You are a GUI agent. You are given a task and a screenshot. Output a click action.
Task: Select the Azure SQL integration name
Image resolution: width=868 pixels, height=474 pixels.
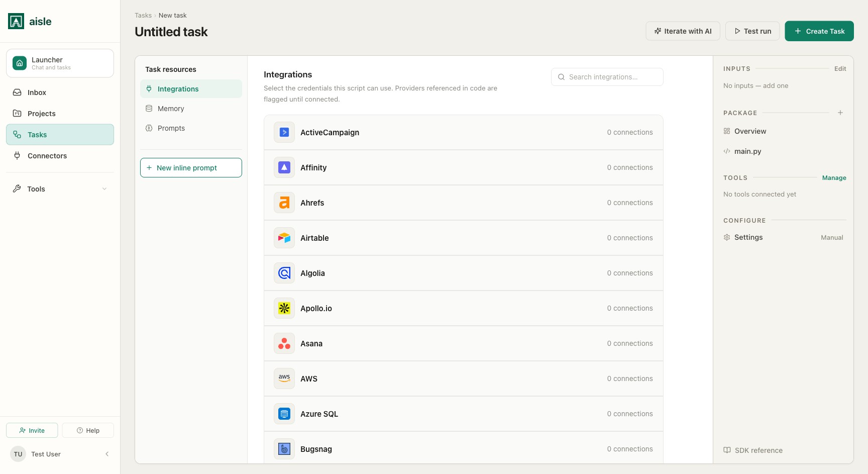[319, 414]
